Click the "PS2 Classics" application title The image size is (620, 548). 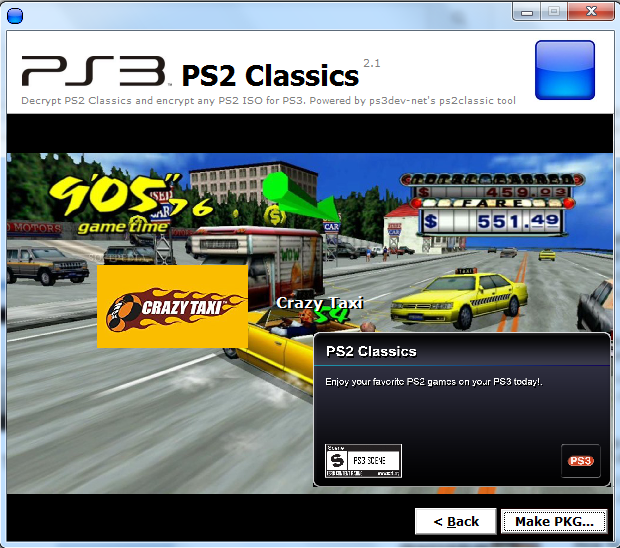(x=270, y=76)
